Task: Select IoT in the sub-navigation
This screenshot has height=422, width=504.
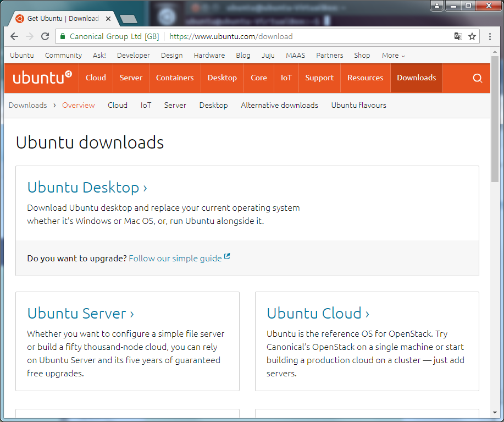Action: [146, 105]
